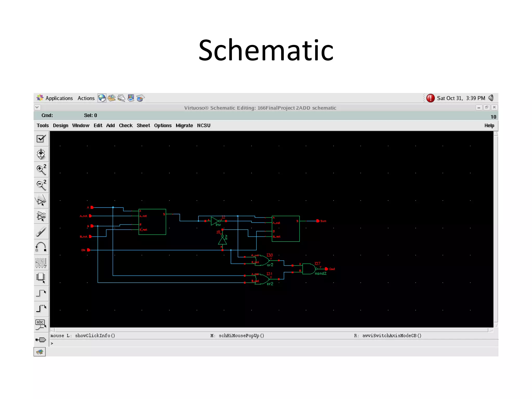
Task: Select the Stretch tool icon
Action: click(x=41, y=201)
